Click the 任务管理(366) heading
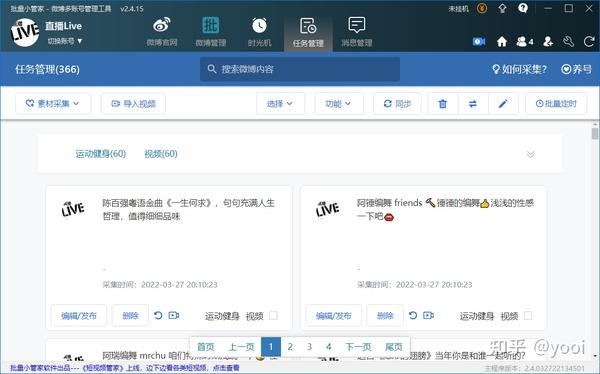600x374 pixels. coord(47,69)
